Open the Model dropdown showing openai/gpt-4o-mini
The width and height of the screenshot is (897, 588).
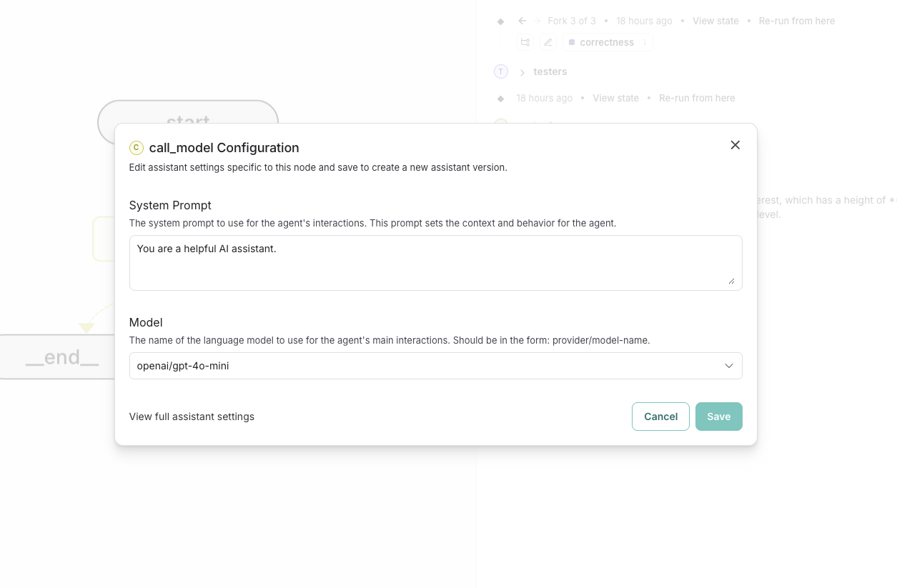click(x=435, y=366)
